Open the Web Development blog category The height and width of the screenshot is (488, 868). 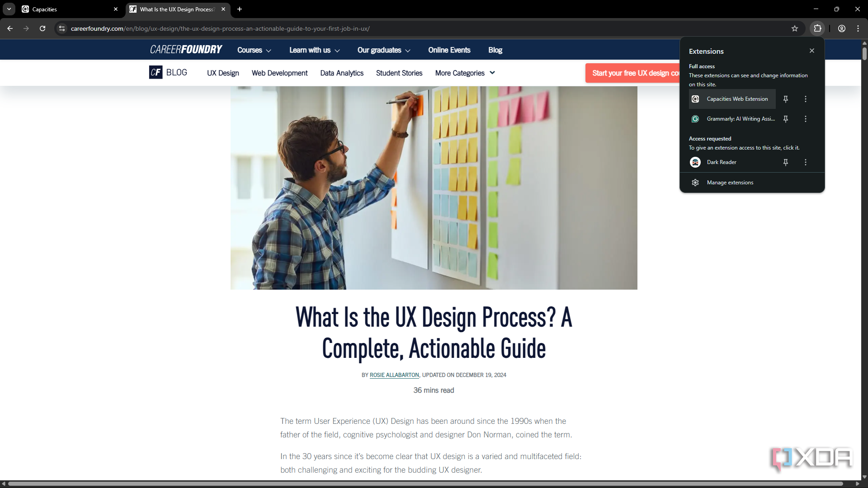(x=279, y=73)
